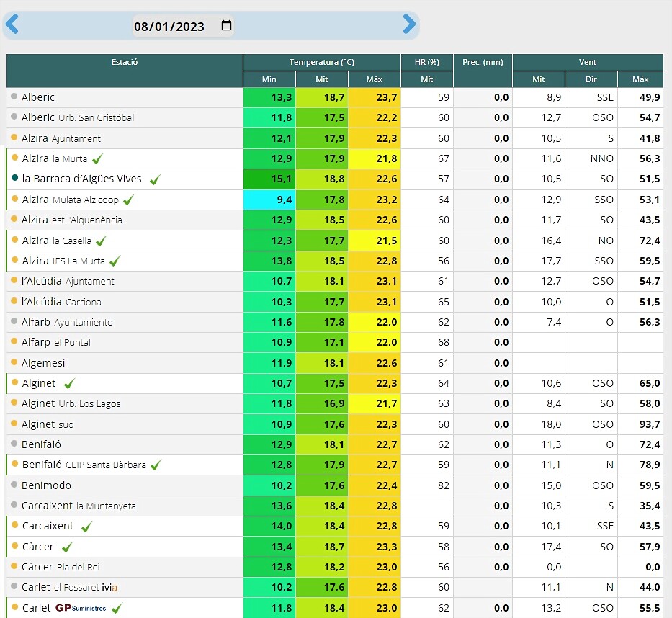Viewport: 672px width, 618px height.
Task: Click the Temperatura (°C) header
Action: pos(321,62)
